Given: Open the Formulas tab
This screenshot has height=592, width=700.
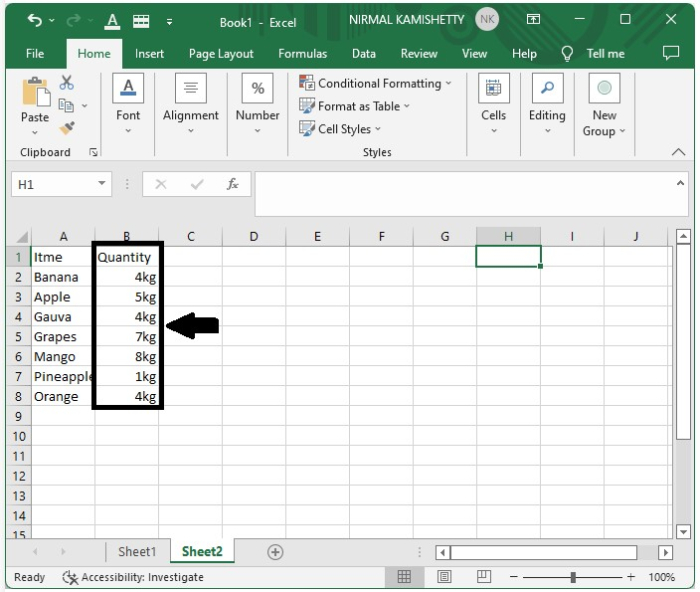Looking at the screenshot, I should 303,54.
